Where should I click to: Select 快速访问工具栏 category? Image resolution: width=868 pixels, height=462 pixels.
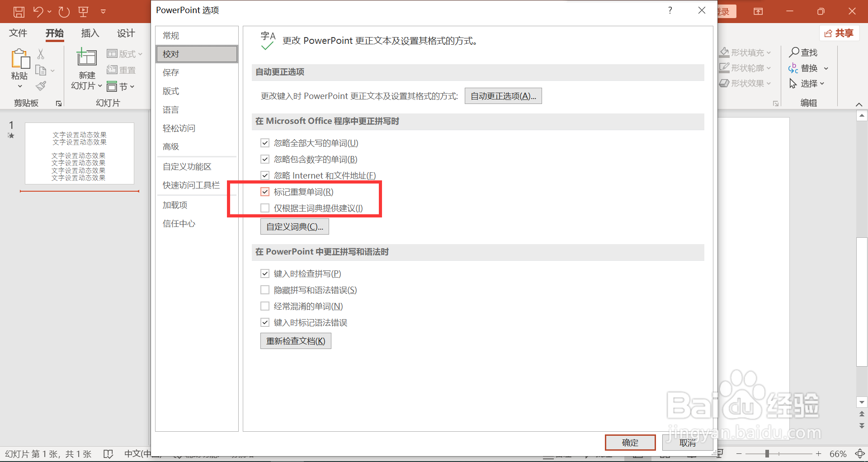(x=197, y=185)
